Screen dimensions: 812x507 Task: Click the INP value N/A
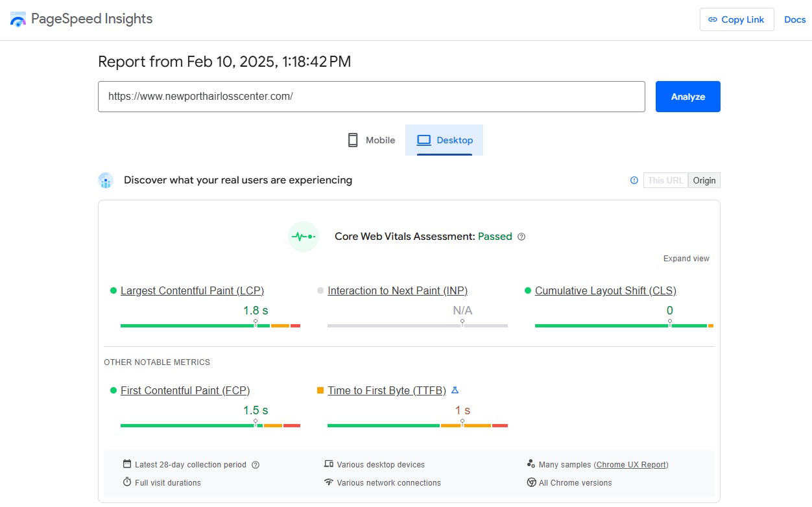tap(462, 311)
